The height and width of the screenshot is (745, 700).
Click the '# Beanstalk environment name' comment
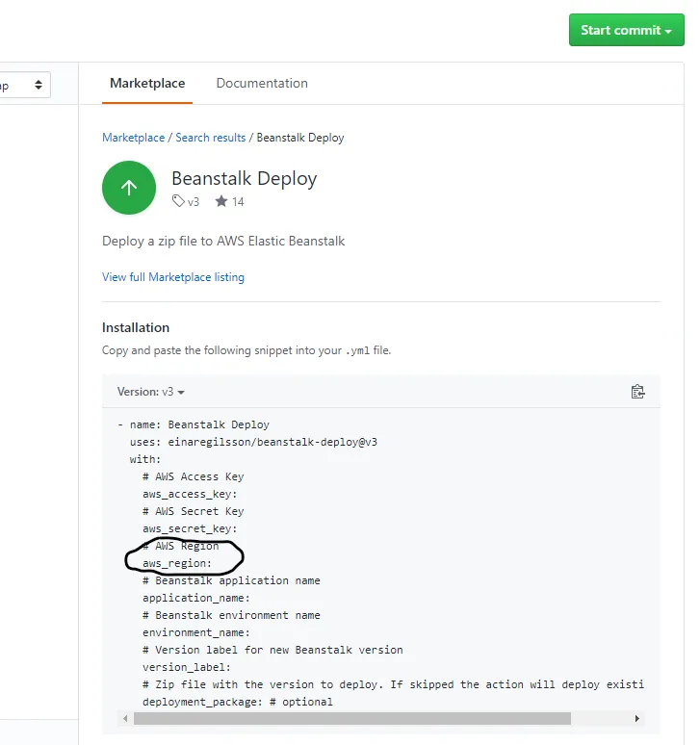pos(231,615)
